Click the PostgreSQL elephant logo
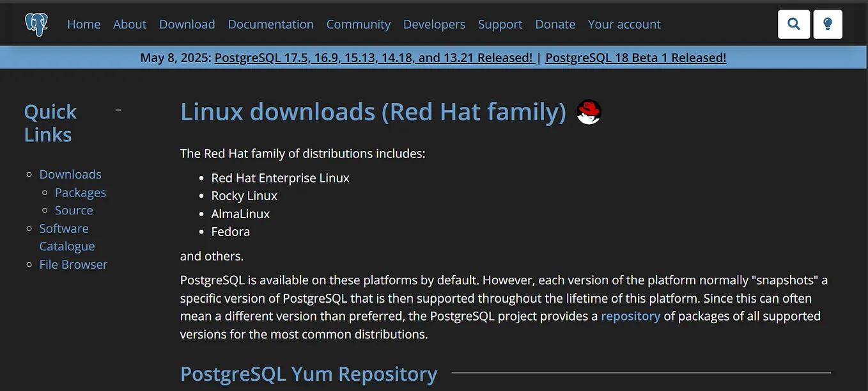This screenshot has width=868, height=391. (x=36, y=24)
